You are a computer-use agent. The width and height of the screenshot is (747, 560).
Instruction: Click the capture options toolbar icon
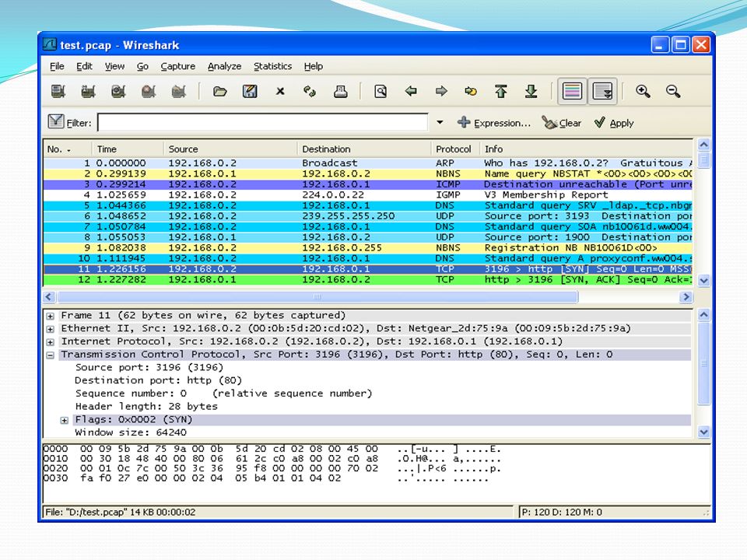88,91
